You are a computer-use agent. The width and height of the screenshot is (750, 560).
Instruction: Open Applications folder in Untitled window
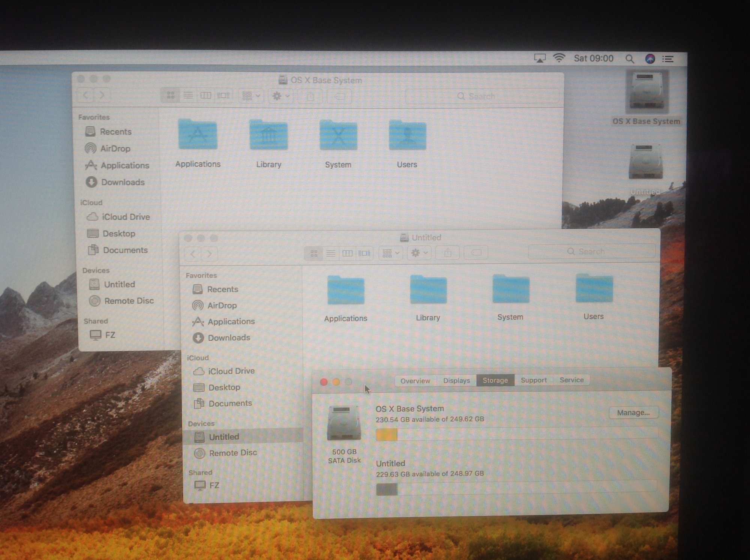[x=345, y=290]
